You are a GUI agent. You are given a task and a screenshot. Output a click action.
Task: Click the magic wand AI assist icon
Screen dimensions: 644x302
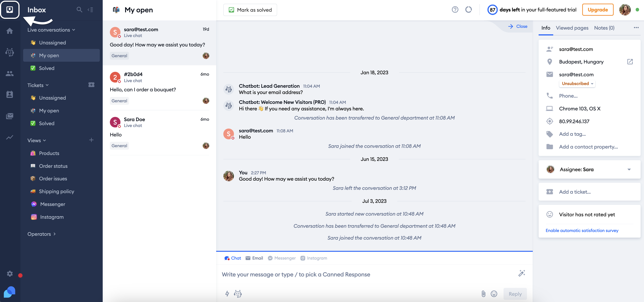click(522, 273)
